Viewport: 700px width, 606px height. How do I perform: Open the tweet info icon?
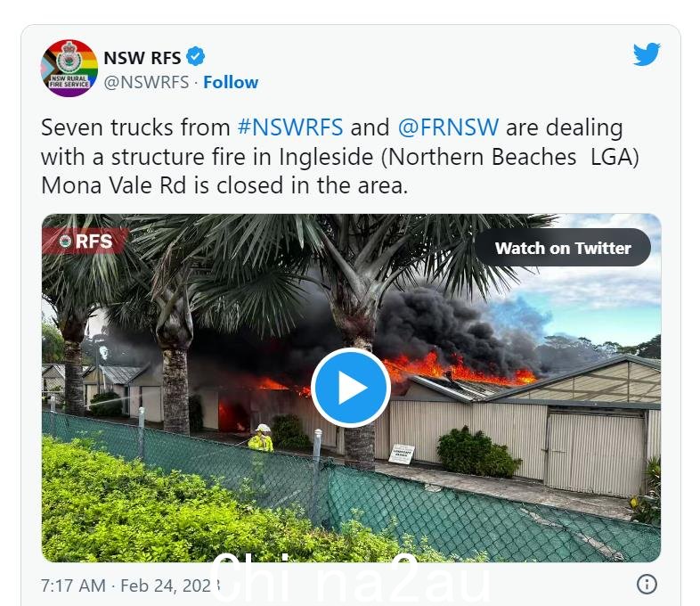(x=647, y=584)
